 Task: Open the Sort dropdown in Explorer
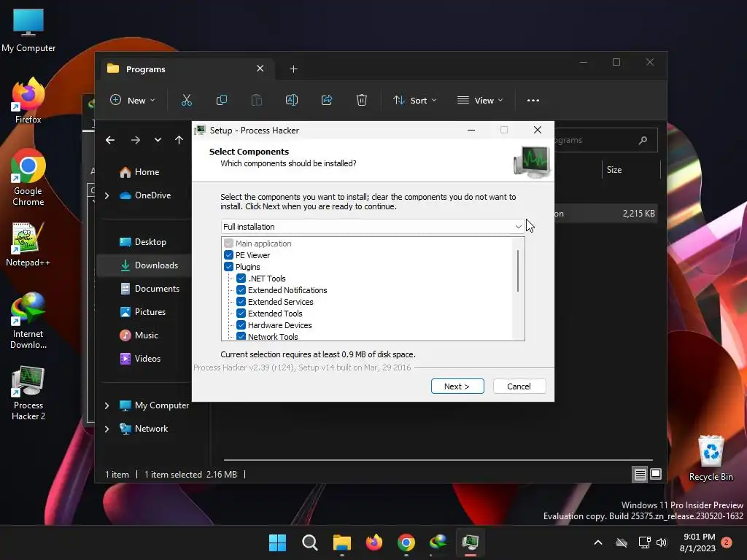[x=414, y=101]
